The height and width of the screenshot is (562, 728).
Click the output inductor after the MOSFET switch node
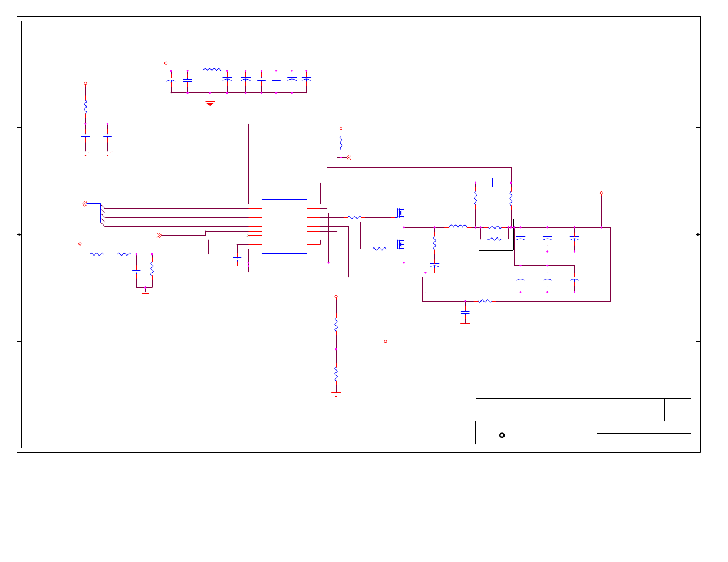pyautogui.click(x=457, y=226)
